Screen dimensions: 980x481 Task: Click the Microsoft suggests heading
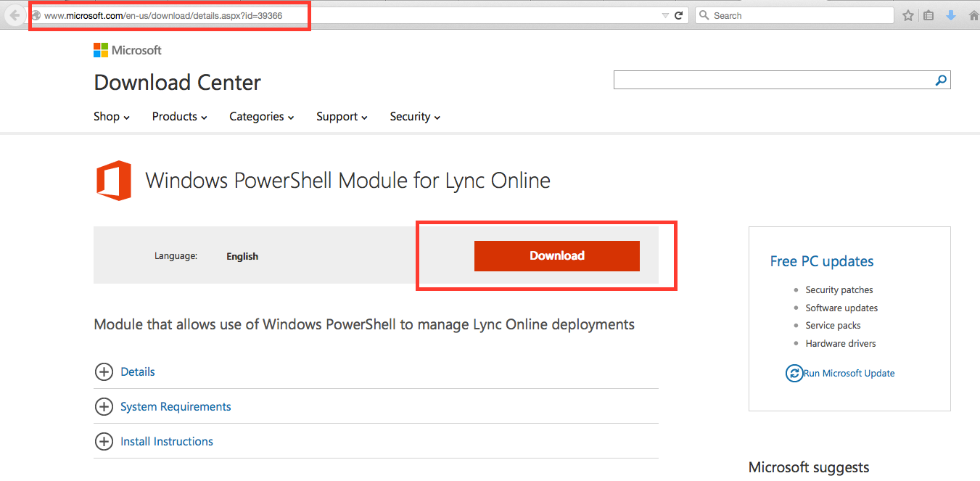click(x=809, y=467)
